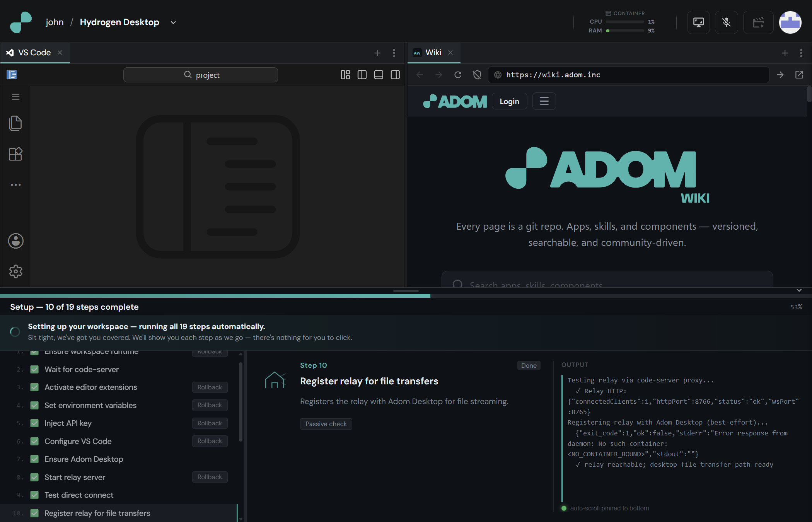Toggle the bottom panel in VS Code
Viewport: 812px width, 522px height.
click(379, 75)
